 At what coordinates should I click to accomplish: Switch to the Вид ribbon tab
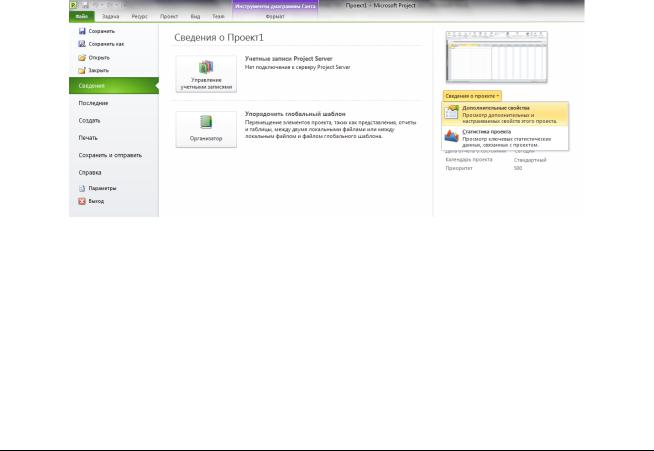coord(195,16)
